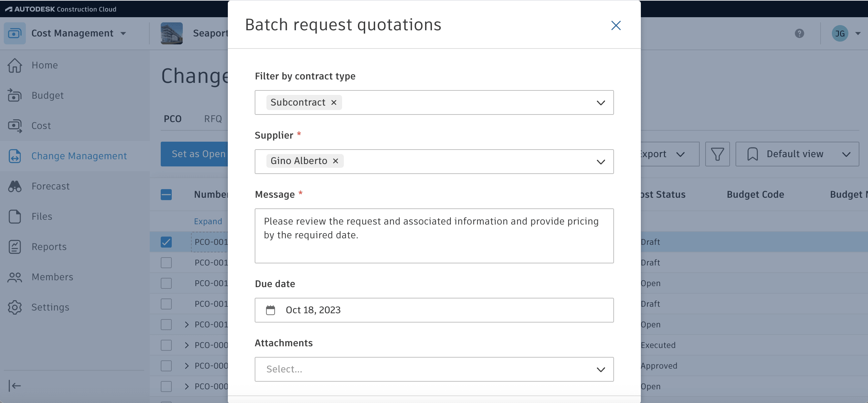Image resolution: width=868 pixels, height=403 pixels.
Task: Uncheck the selected PCO-001 row checkbox
Action: pyautogui.click(x=166, y=242)
